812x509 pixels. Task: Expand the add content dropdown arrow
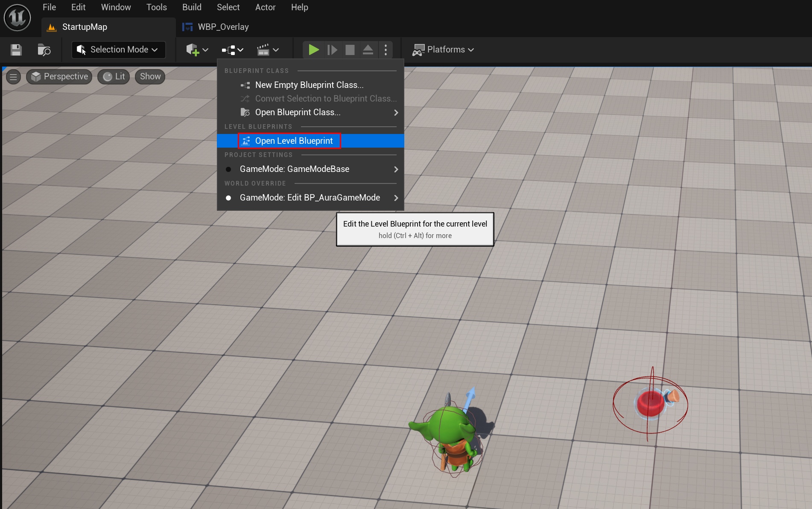click(205, 50)
